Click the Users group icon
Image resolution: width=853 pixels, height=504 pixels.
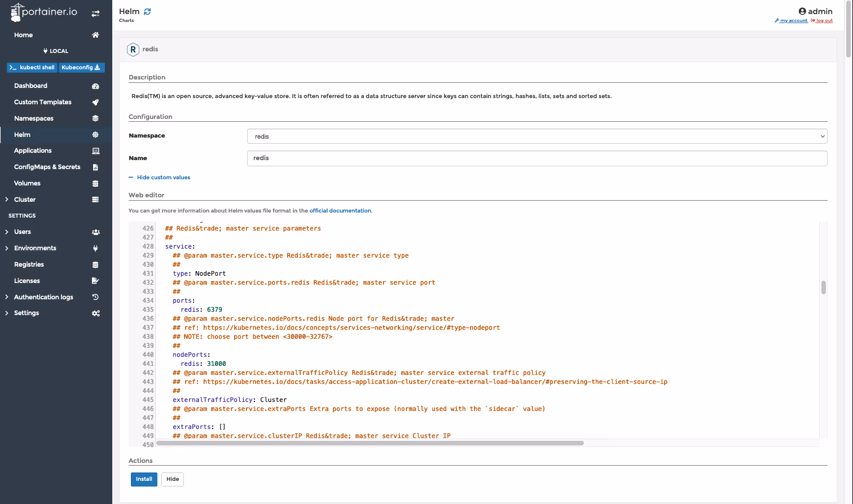pos(95,232)
